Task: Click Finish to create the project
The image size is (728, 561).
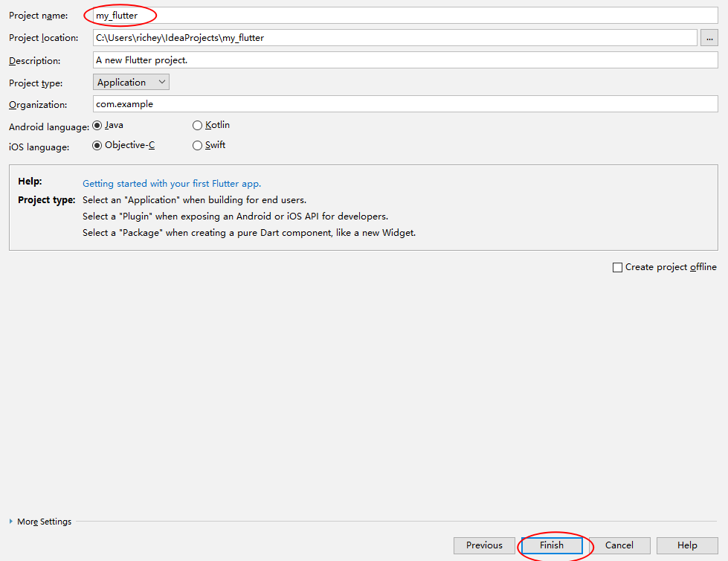Action: click(x=552, y=545)
